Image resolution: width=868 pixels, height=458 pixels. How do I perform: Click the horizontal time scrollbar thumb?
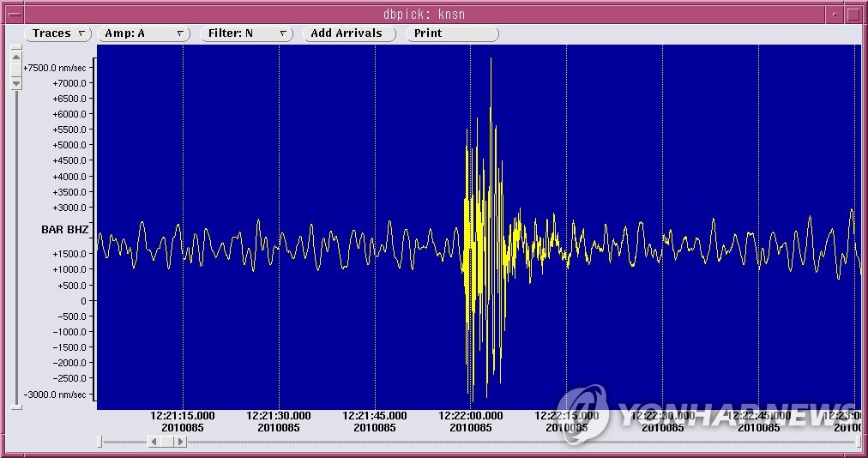coord(167,442)
